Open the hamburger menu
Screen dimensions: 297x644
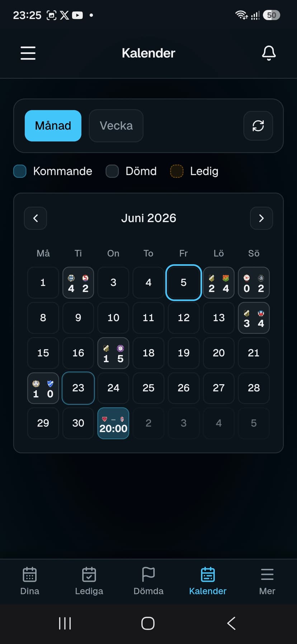(28, 53)
